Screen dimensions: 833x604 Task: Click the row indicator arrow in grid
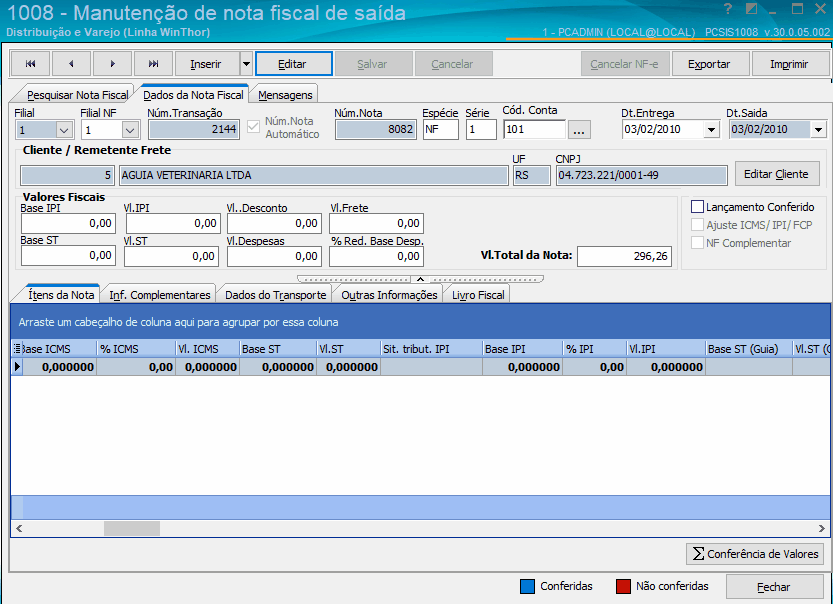click(x=17, y=367)
